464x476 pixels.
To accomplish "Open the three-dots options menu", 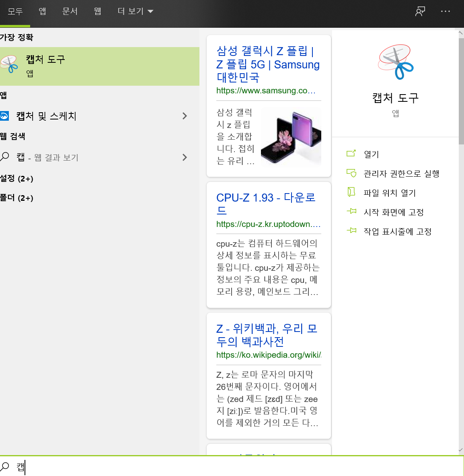I will pyautogui.click(x=445, y=11).
